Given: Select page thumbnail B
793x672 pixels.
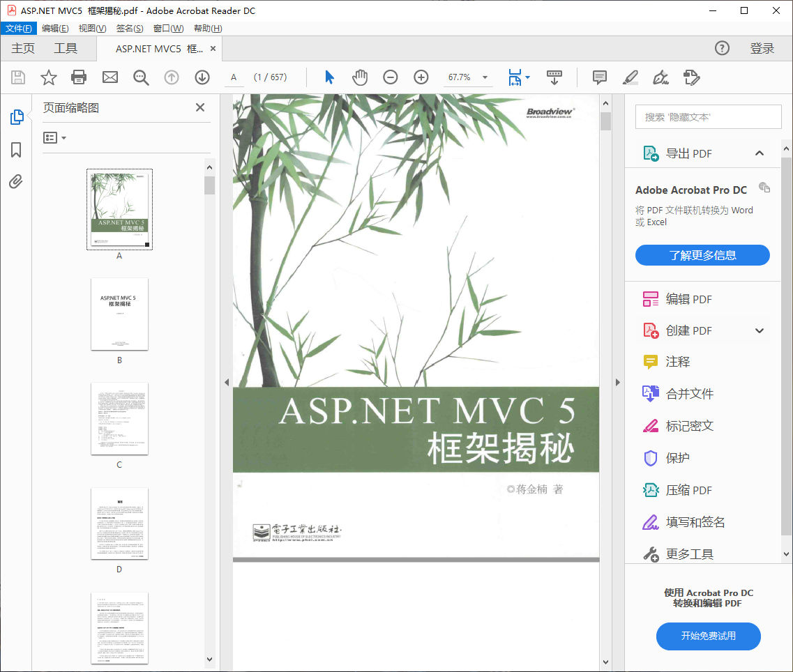Looking at the screenshot, I should pos(119,314).
